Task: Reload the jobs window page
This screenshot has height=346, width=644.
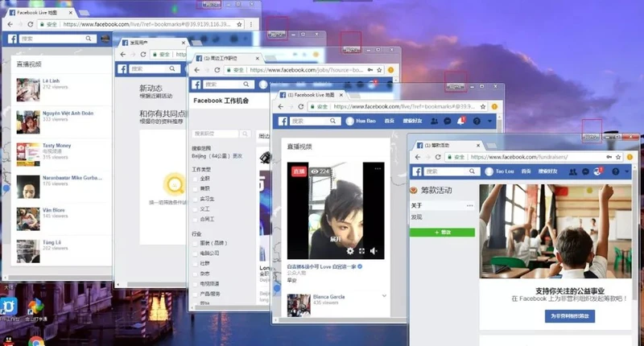Action: tap(217, 70)
